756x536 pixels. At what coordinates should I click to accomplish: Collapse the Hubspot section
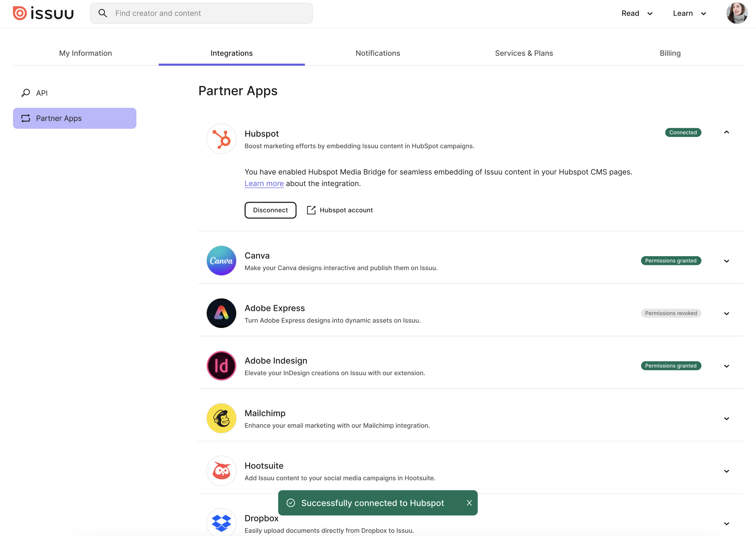tap(726, 132)
